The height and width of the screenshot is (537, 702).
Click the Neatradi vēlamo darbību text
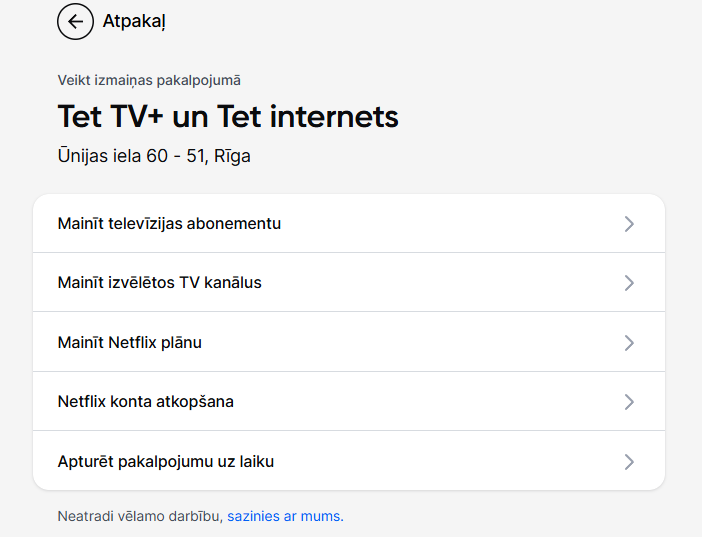tap(140, 516)
